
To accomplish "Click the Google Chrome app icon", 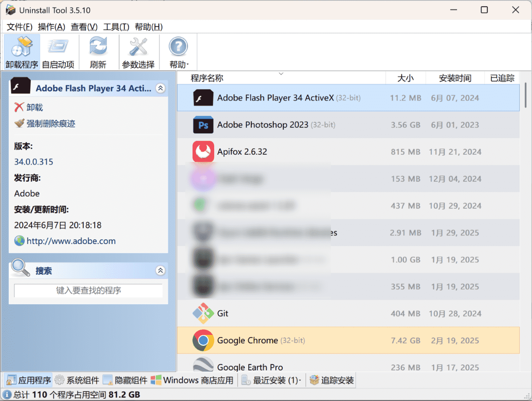I will (x=203, y=340).
